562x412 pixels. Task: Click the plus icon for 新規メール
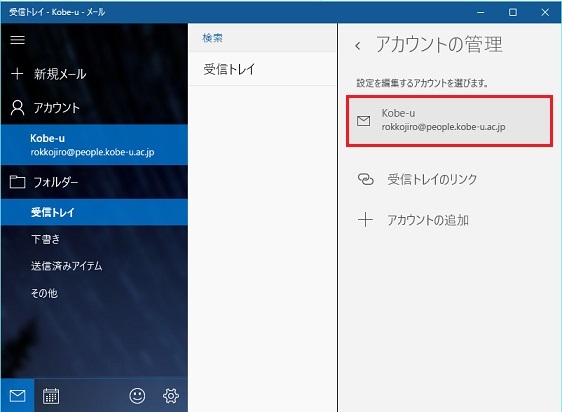[x=17, y=74]
